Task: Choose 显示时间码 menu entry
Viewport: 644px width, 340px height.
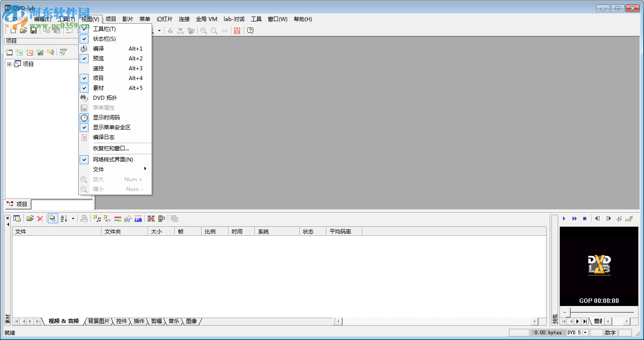Action: (x=115, y=118)
